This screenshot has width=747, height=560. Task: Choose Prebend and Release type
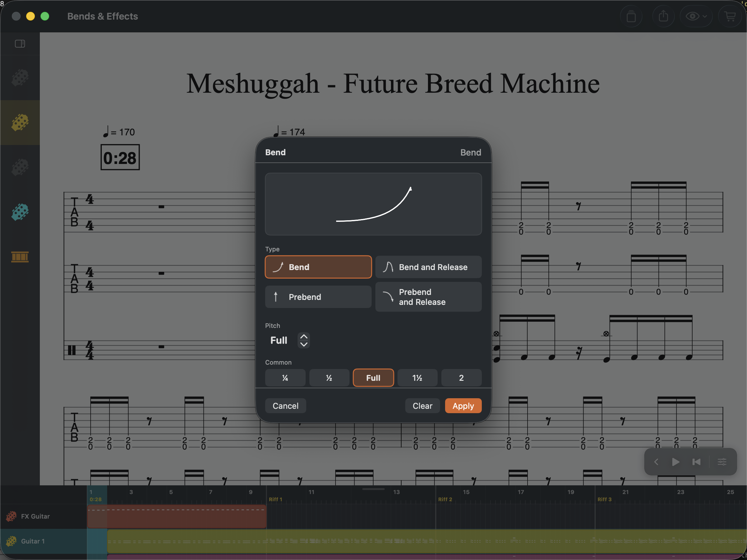pos(428,297)
